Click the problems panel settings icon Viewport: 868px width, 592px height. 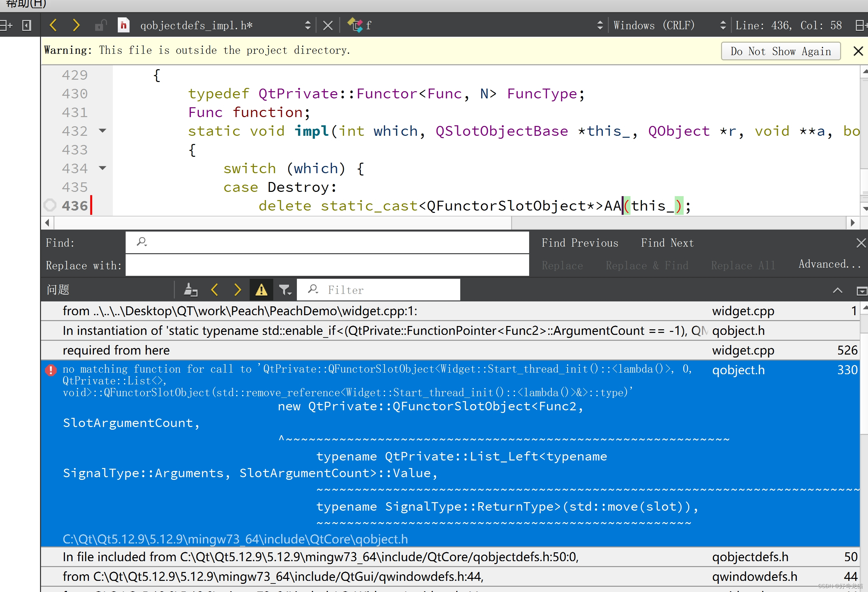(x=862, y=291)
